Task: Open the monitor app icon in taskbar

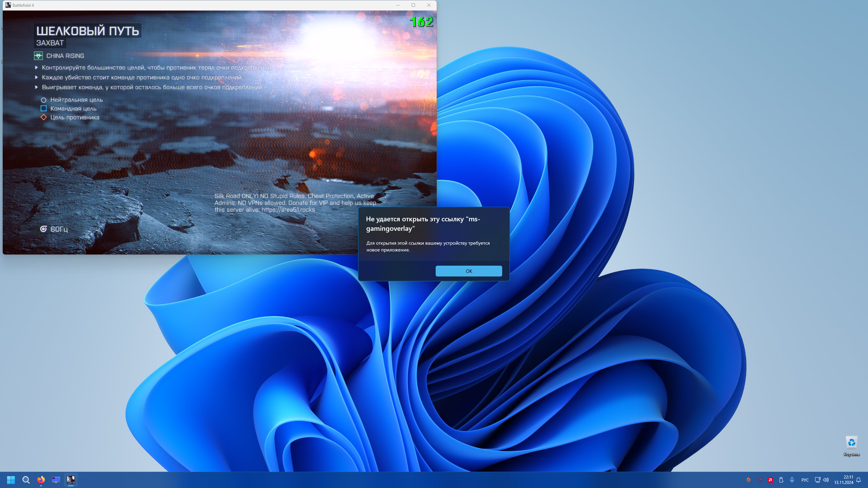Action: click(56, 480)
